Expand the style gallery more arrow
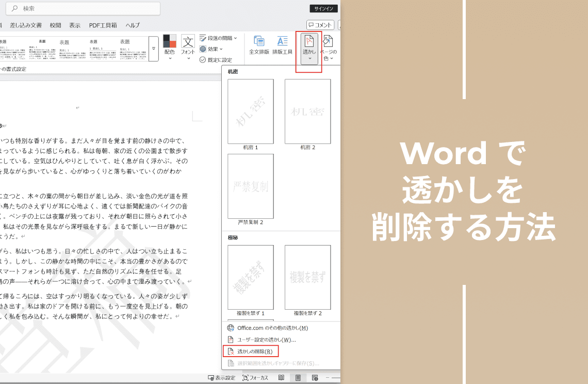Screen dimensions: 588x384 (154, 52)
